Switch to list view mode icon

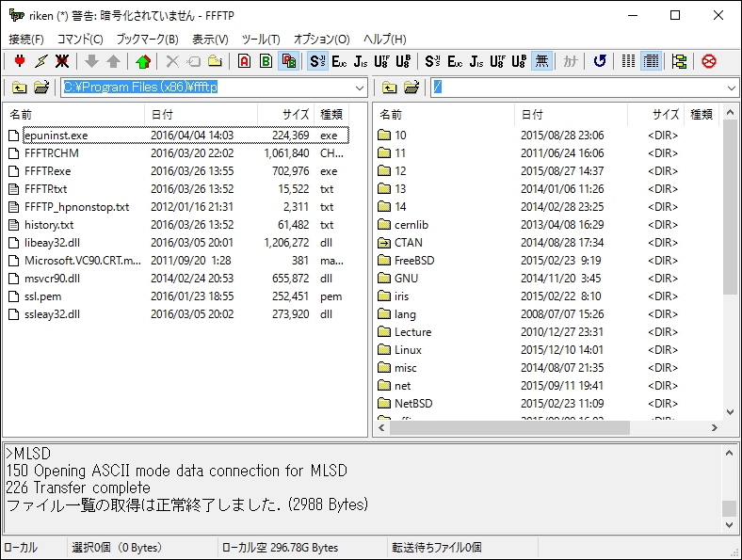pos(628,61)
